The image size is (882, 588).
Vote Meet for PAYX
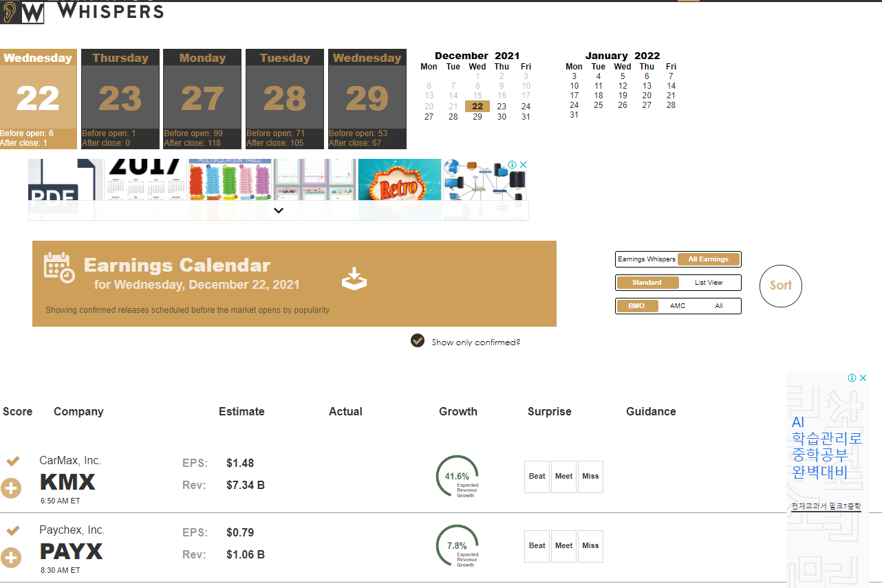coord(564,546)
